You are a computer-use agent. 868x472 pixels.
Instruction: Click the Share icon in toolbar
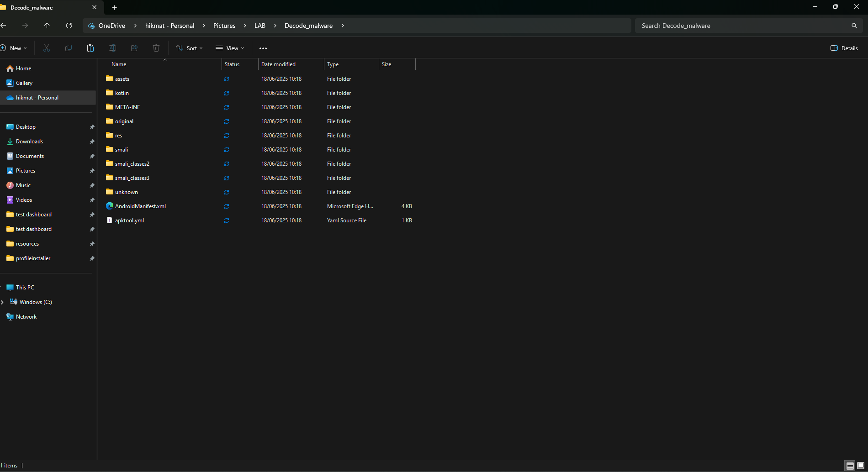pyautogui.click(x=134, y=48)
